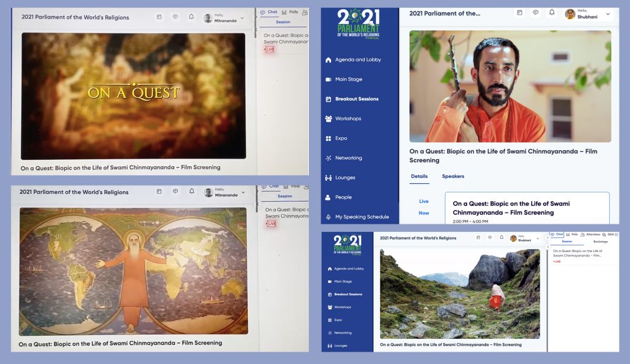Image resolution: width=630 pixels, height=364 pixels.
Task: Click bearded monk video player
Action: (x=510, y=86)
